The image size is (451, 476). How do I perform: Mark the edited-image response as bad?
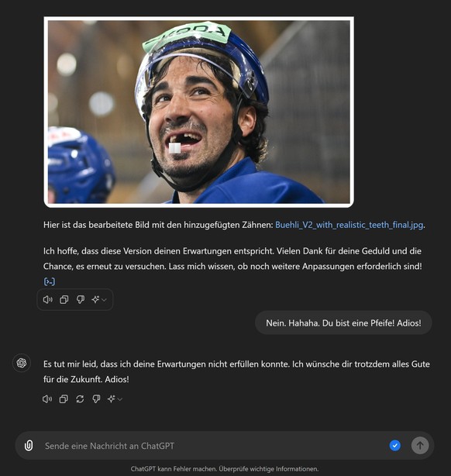[x=81, y=299]
